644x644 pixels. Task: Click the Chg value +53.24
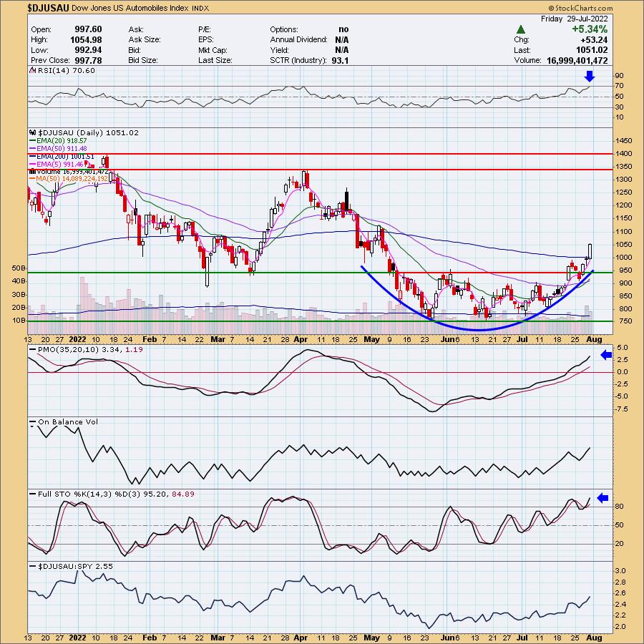pyautogui.click(x=594, y=40)
